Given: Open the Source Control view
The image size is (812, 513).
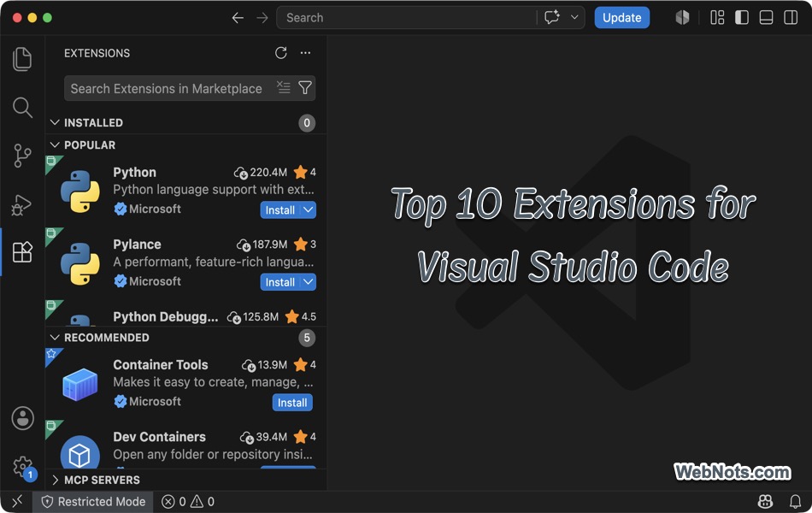Looking at the screenshot, I should [x=22, y=156].
